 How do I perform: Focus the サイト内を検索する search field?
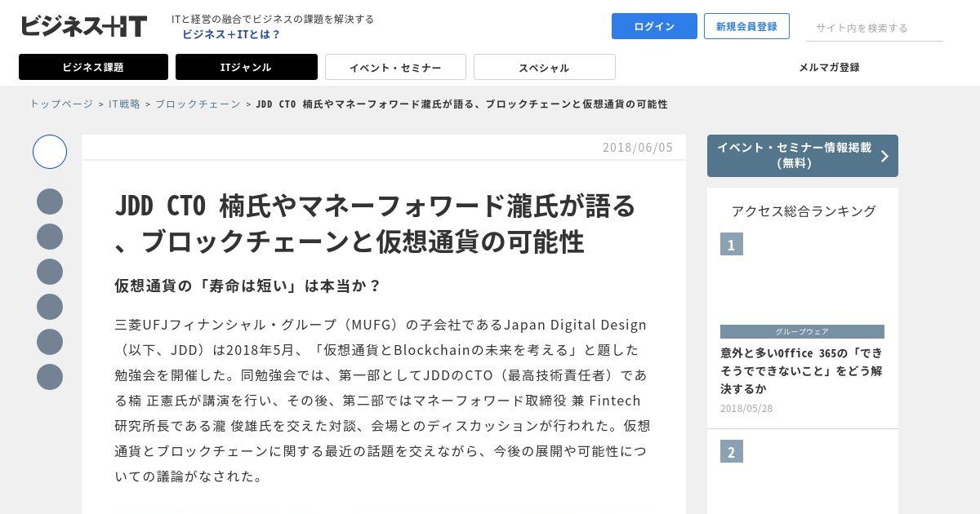875,28
